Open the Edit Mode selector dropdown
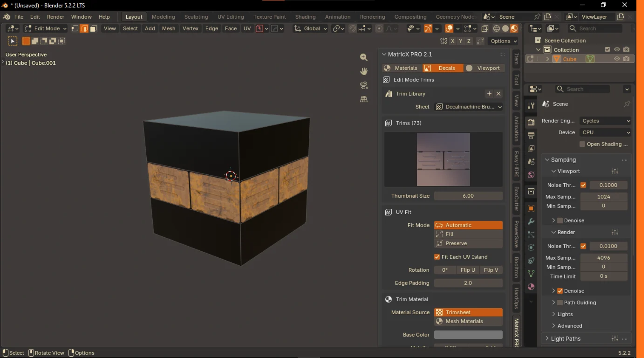This screenshot has height=358, width=644. (45, 28)
